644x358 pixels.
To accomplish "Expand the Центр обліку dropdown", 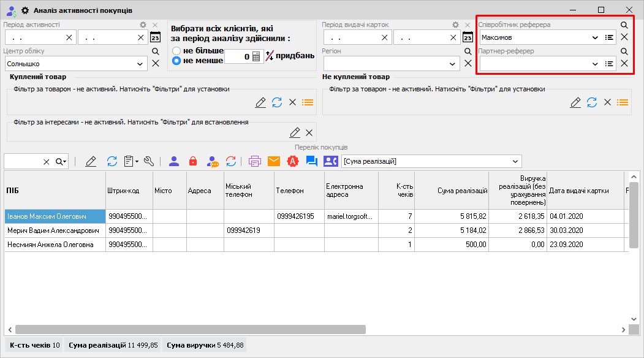I will coord(142,63).
